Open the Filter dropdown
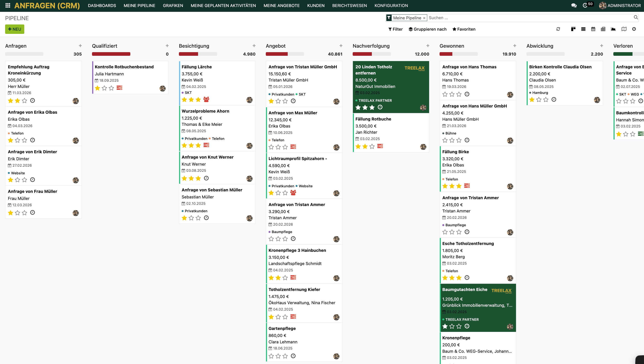This screenshot has height=364, width=644. (x=395, y=29)
